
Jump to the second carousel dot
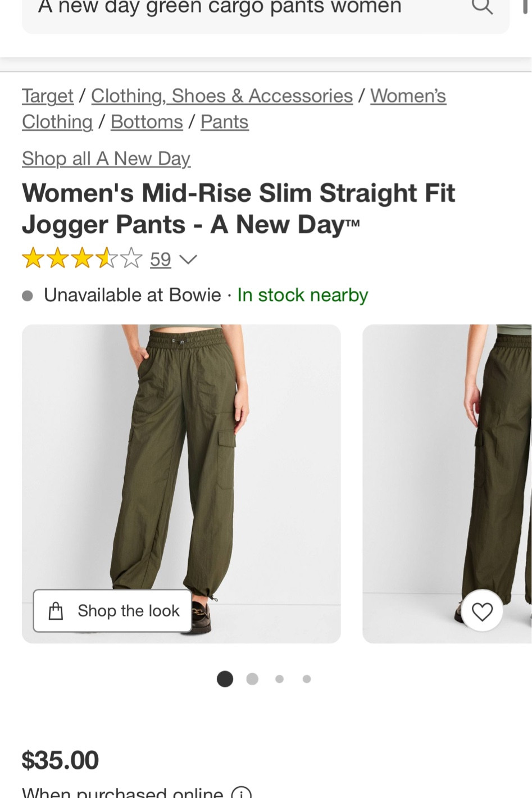[x=252, y=679]
